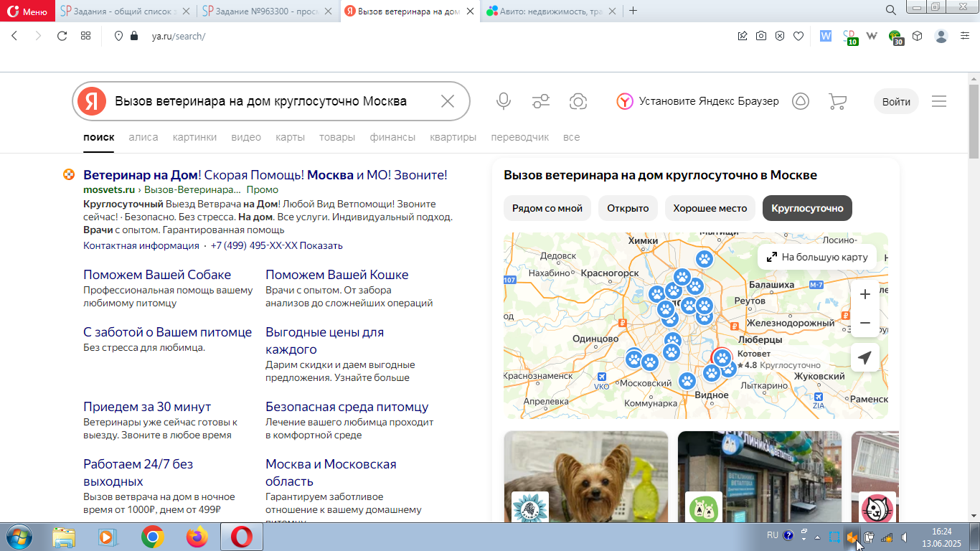Open the SD extension with badge 10
The height and width of the screenshot is (551, 980).
849,37
